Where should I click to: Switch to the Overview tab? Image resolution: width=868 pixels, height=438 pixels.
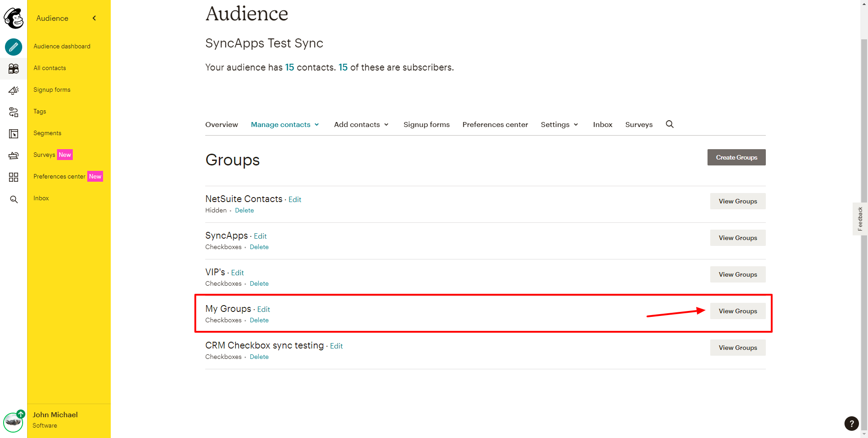coord(222,125)
